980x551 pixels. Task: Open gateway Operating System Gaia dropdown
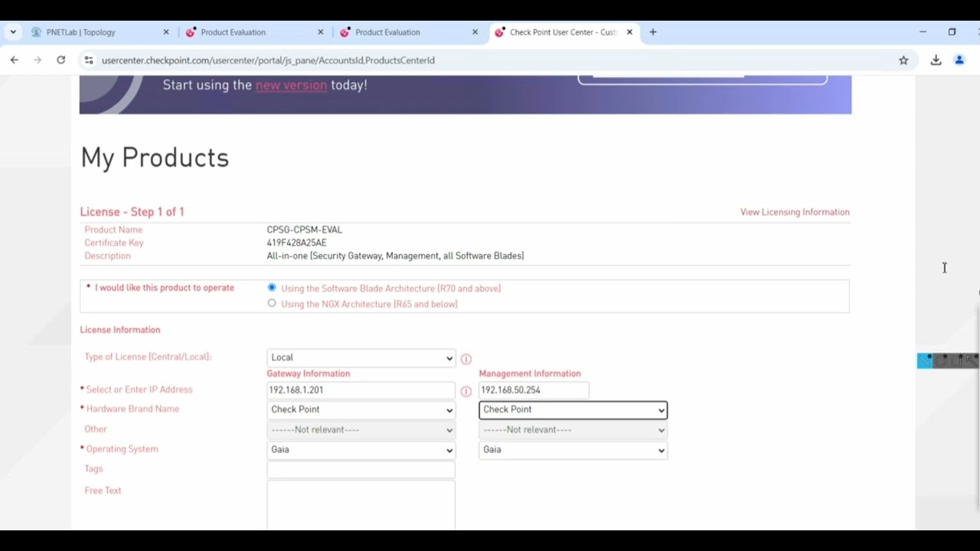(361, 449)
